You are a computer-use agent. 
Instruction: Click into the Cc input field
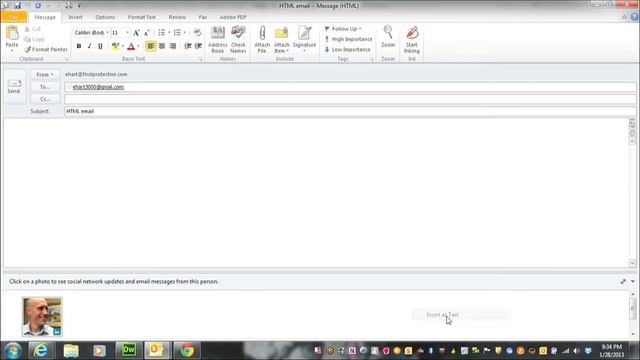350,99
